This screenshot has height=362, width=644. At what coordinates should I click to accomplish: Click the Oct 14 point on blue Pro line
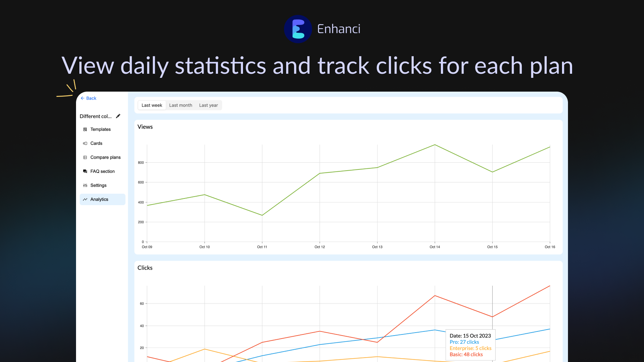pyautogui.click(x=435, y=330)
